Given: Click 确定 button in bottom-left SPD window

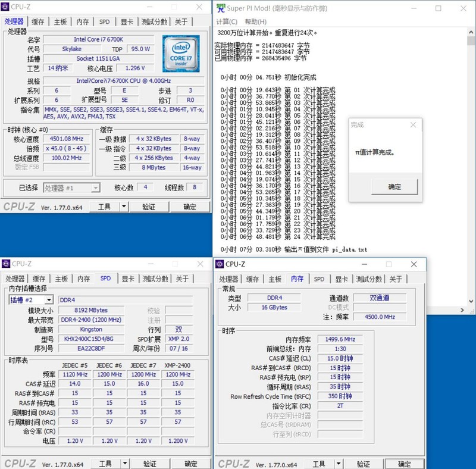Looking at the screenshot, I should point(191,464).
